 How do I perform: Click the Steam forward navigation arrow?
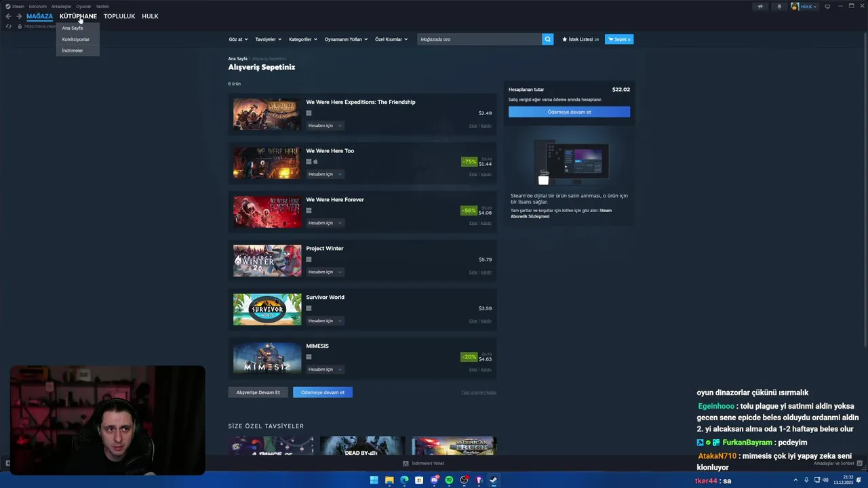pos(19,16)
